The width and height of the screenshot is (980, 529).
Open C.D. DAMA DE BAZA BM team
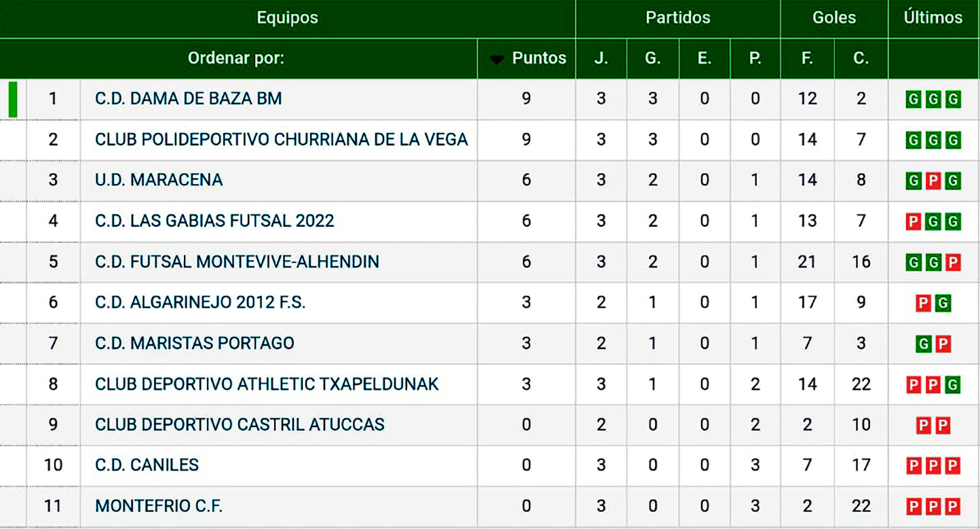188,99
